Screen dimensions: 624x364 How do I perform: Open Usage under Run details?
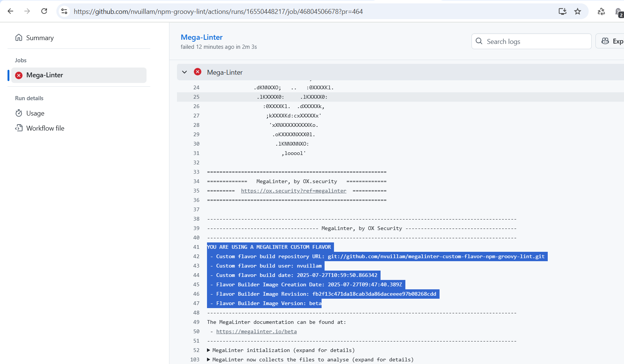(35, 113)
